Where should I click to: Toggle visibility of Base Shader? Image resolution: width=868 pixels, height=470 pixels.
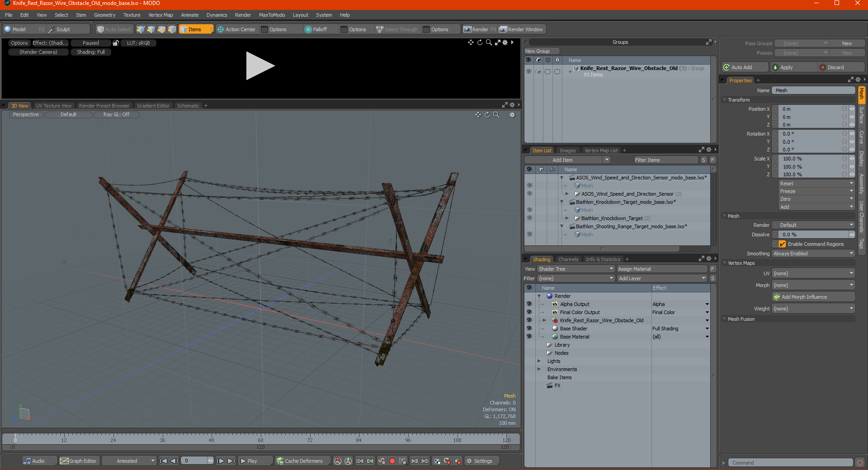click(529, 329)
